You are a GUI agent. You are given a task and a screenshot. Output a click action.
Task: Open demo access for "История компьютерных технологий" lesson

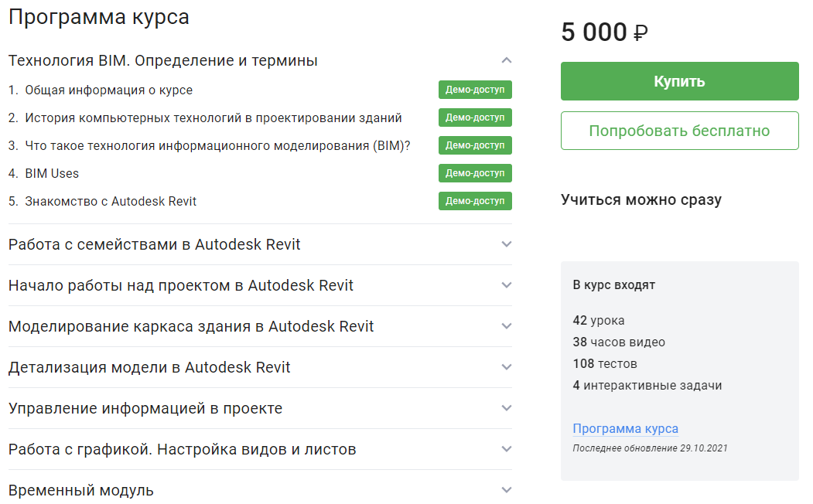(475, 117)
